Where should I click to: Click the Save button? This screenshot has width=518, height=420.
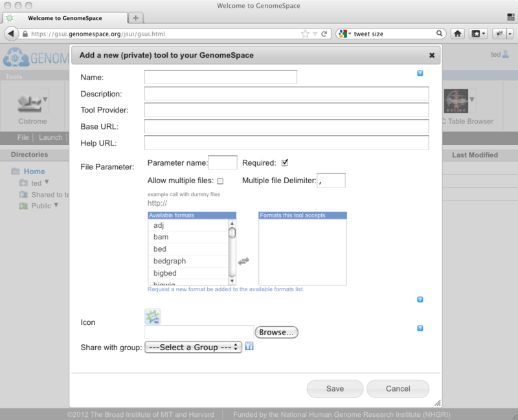pyautogui.click(x=335, y=389)
